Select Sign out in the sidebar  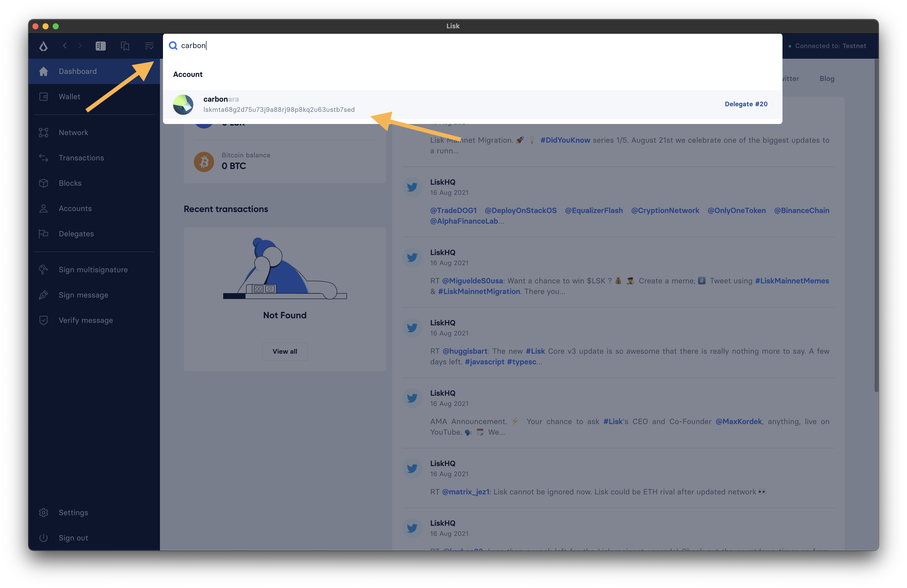[x=94, y=538]
